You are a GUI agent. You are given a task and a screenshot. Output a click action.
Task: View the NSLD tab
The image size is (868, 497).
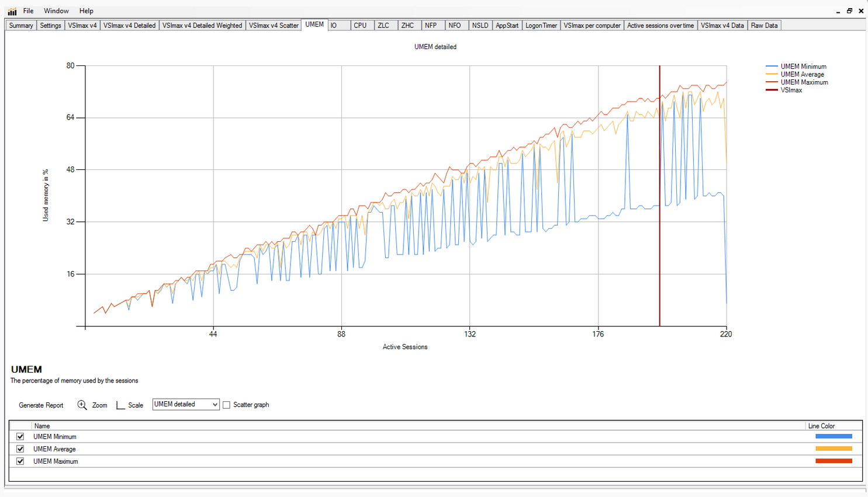pyautogui.click(x=480, y=26)
